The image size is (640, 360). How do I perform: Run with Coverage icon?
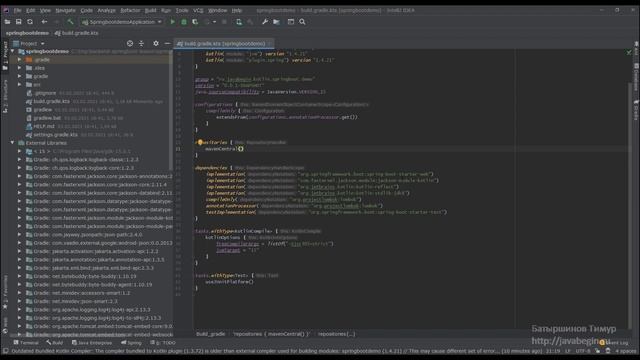tap(195, 22)
